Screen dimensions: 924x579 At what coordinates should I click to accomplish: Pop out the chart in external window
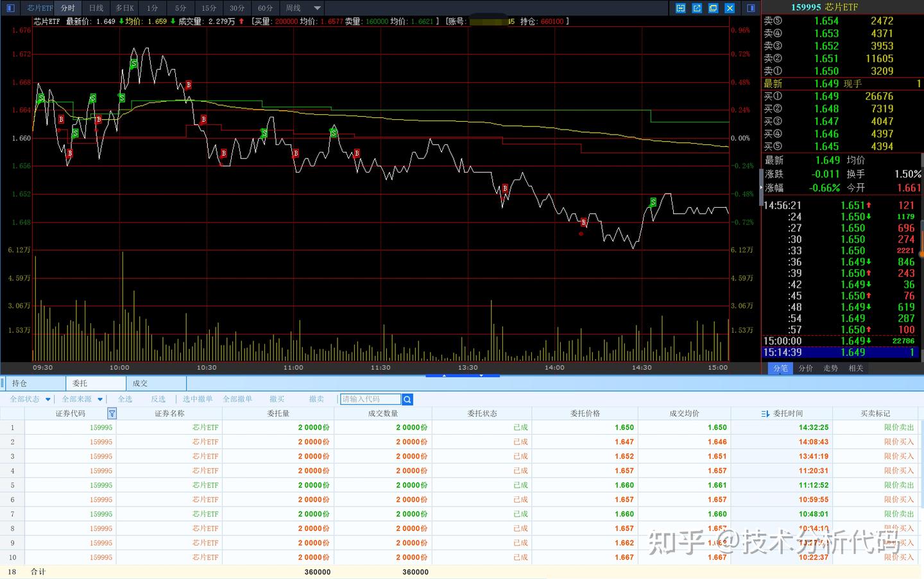(697, 8)
